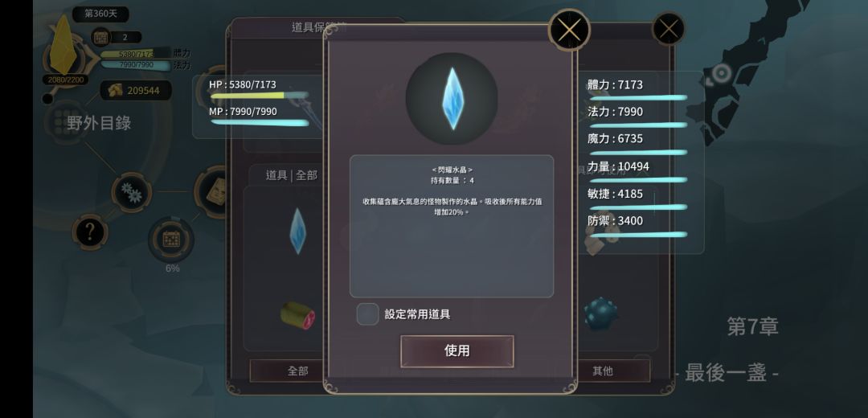Image resolution: width=868 pixels, height=418 pixels.
Task: Enable the 設定常用道具 checkbox
Action: pyautogui.click(x=367, y=314)
